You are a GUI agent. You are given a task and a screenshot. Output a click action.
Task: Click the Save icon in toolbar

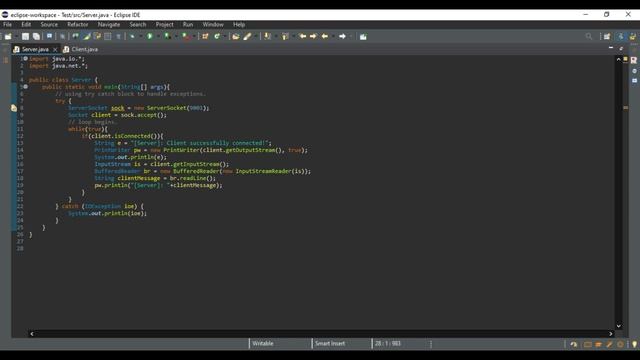[x=25, y=37]
